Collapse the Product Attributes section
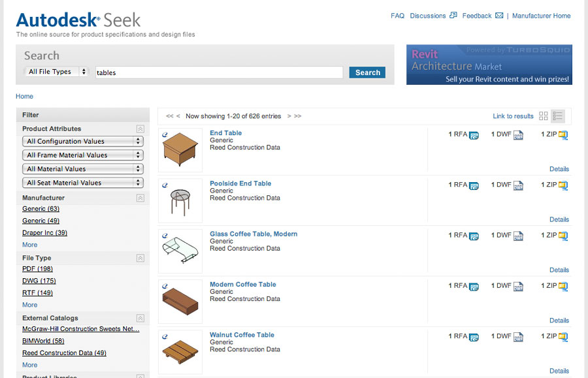The height and width of the screenshot is (378, 588). coord(140,129)
